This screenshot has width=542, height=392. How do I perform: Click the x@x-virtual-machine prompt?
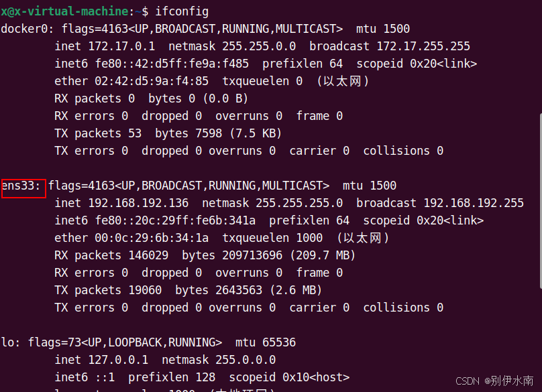tap(64, 11)
